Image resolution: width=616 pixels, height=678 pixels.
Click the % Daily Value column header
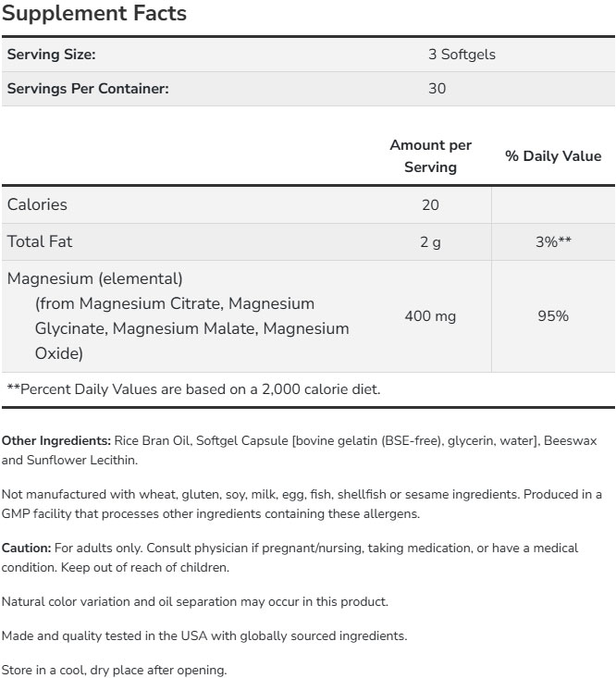(553, 156)
